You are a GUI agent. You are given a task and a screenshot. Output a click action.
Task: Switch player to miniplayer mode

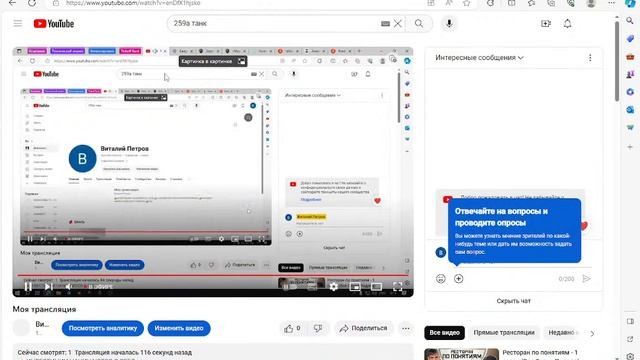[355, 287]
